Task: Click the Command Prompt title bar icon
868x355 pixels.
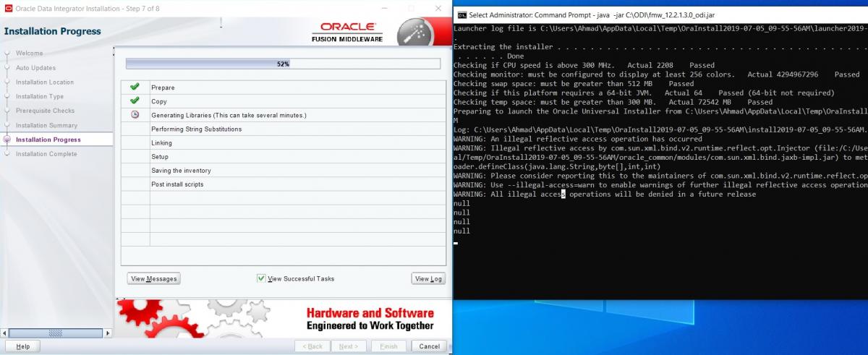Action: coord(461,14)
